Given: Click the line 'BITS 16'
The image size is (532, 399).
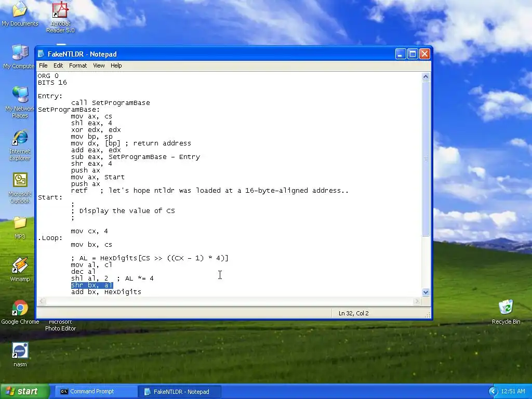Looking at the screenshot, I should click(x=52, y=83).
